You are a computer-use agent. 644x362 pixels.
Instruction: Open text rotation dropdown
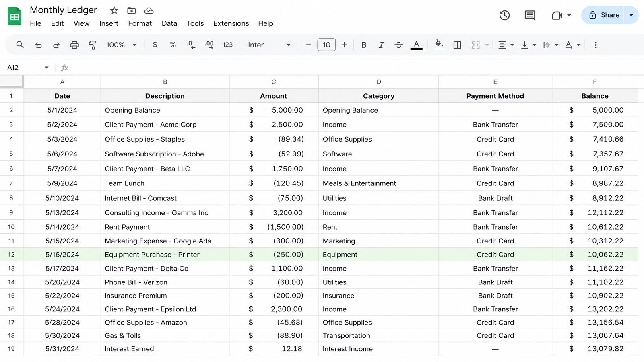[x=572, y=45]
